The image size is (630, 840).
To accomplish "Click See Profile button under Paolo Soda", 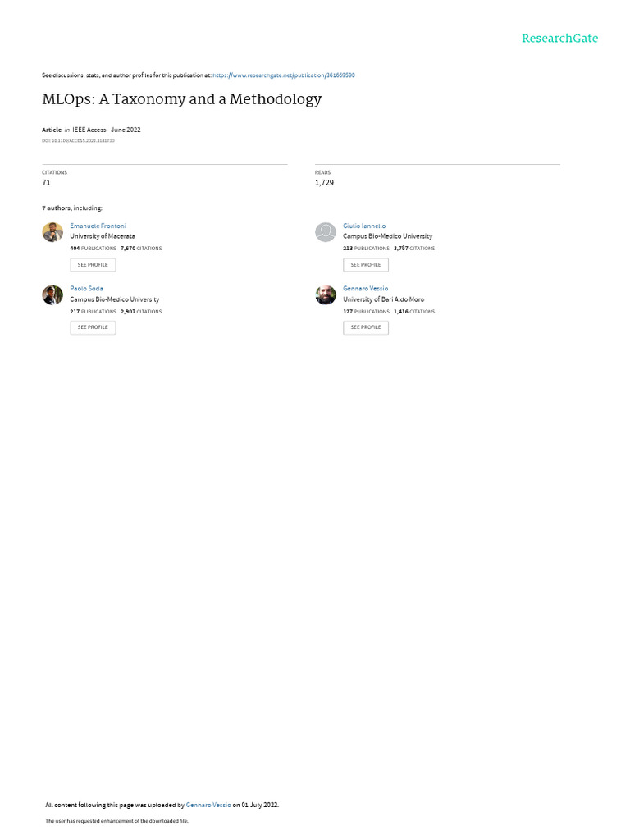I will click(x=93, y=327).
